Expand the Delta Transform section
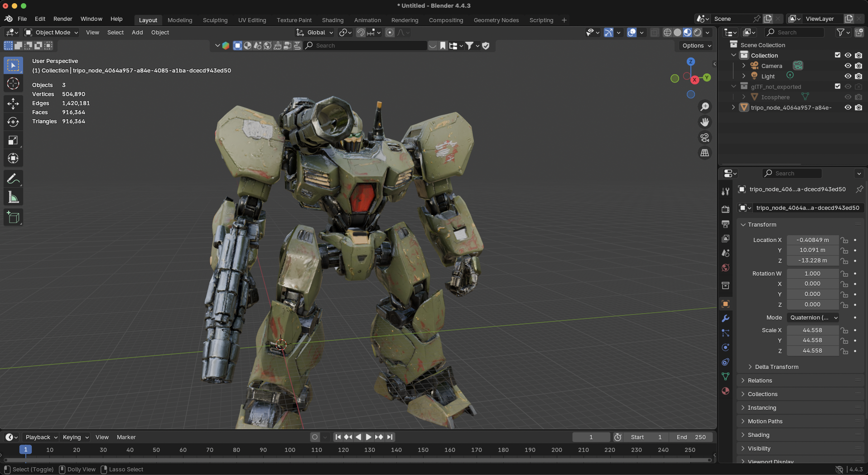This screenshot has width=868, height=475. click(x=776, y=367)
